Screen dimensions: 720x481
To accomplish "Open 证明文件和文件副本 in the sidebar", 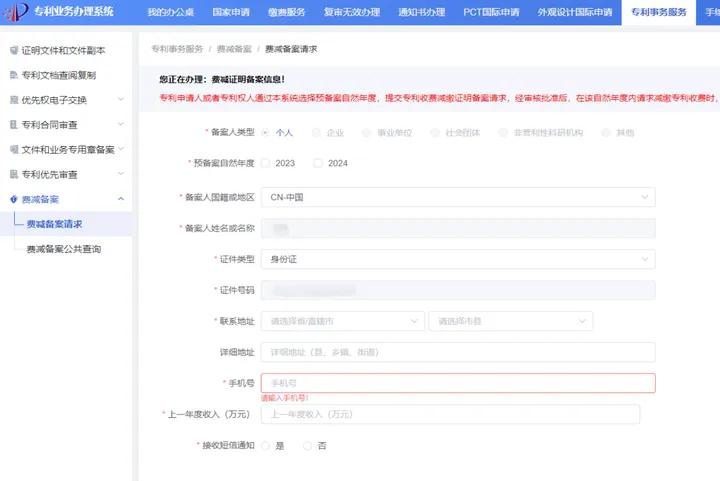I will 63,50.
